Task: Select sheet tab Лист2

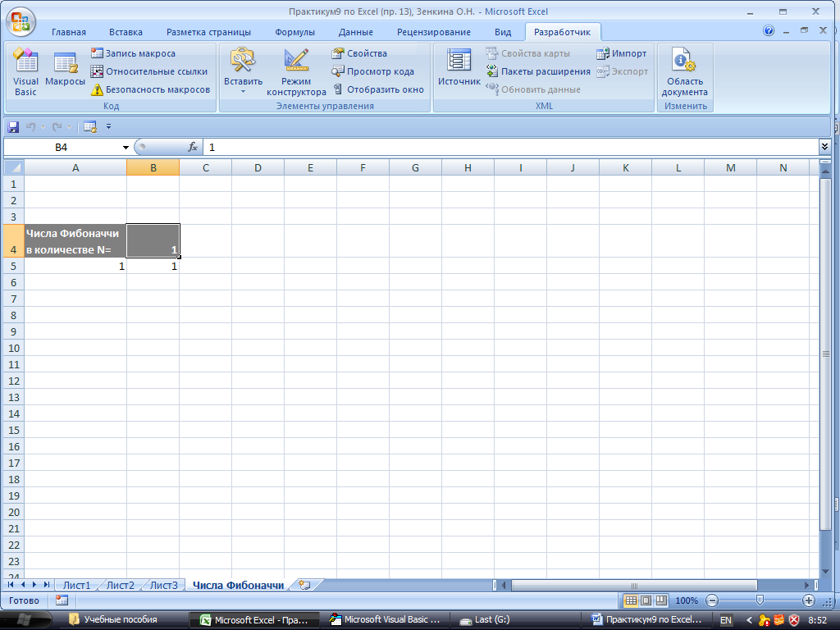Action: tap(120, 585)
